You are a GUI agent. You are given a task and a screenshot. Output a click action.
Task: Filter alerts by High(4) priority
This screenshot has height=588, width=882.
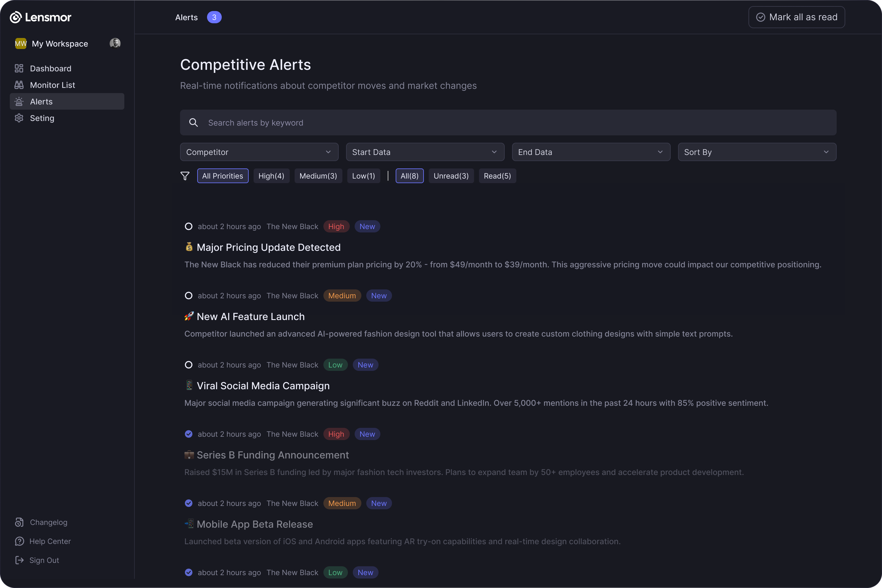tap(271, 176)
